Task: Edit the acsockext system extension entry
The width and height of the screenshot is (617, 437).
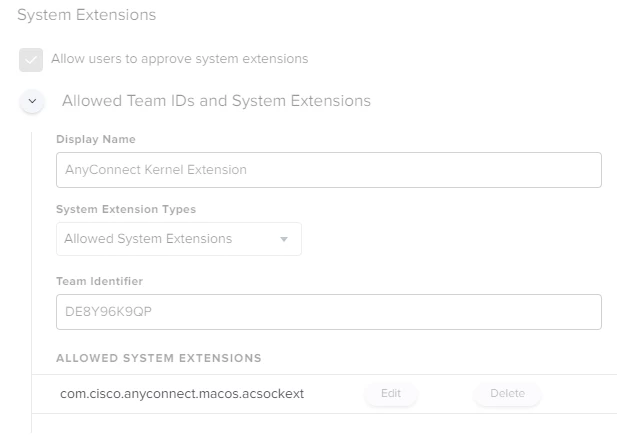Action: click(x=391, y=393)
